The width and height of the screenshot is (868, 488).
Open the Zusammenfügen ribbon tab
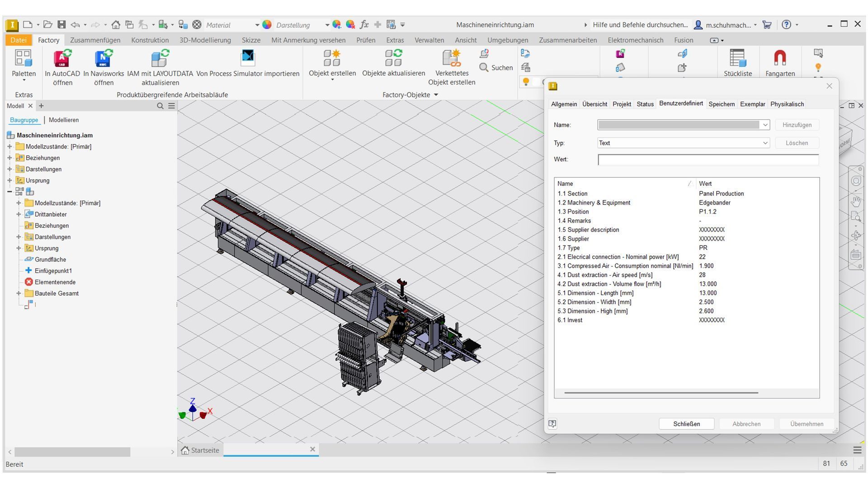pyautogui.click(x=95, y=40)
